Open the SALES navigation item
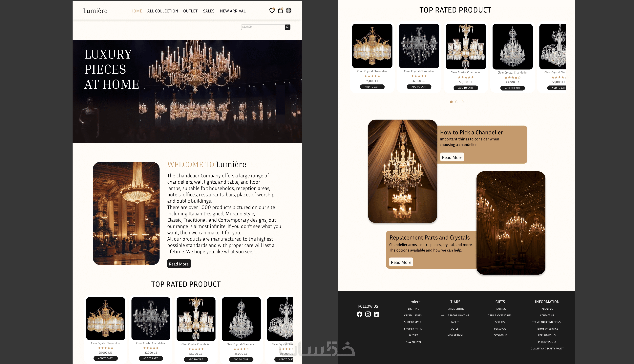 point(209,11)
